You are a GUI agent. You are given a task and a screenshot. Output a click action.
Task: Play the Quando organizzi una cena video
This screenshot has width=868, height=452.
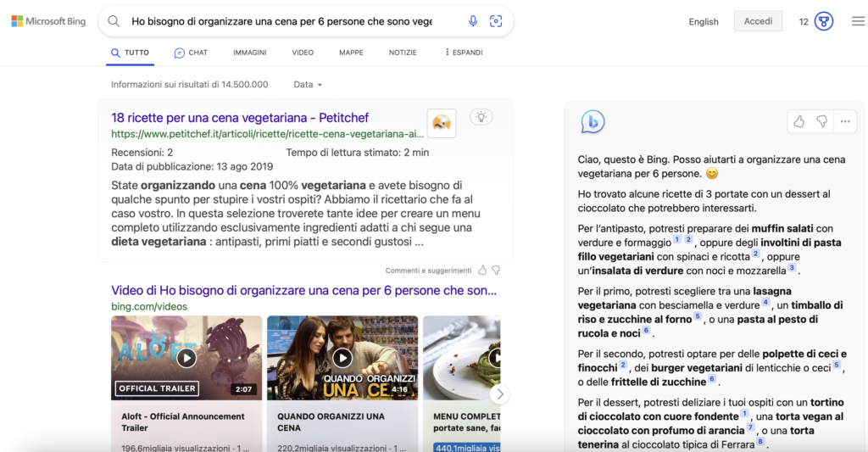point(342,358)
